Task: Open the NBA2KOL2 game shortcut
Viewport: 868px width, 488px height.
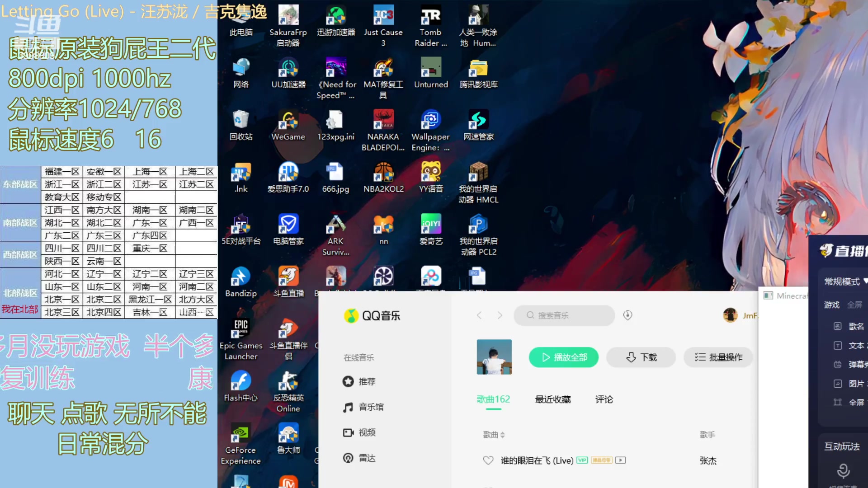Action: [x=383, y=178]
